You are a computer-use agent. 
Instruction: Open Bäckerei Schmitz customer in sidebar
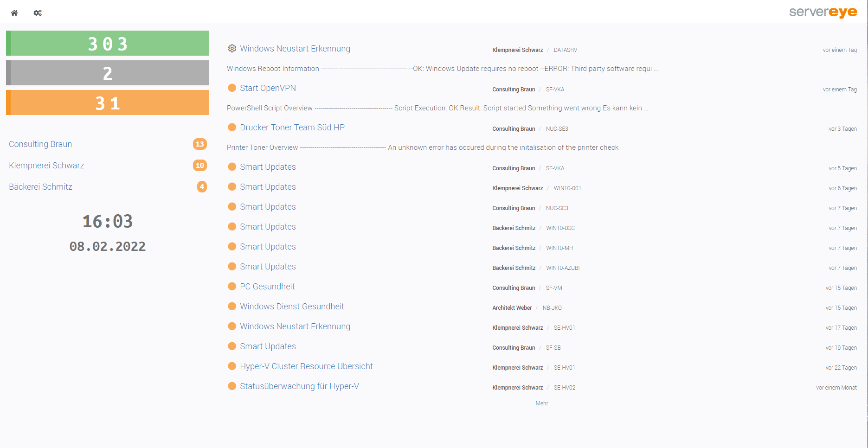(x=41, y=187)
